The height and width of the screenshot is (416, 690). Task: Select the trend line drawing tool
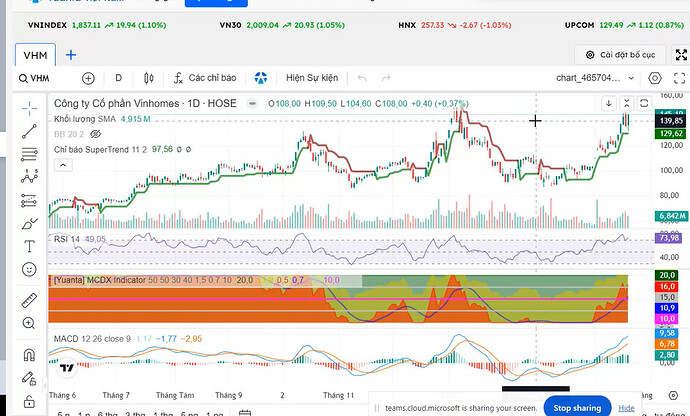tap(29, 131)
